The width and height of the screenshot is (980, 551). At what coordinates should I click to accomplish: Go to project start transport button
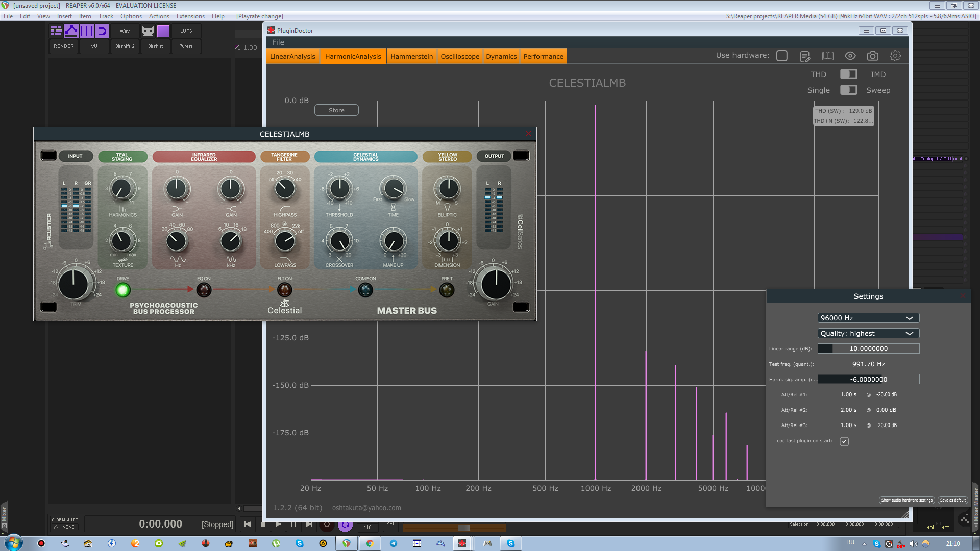click(x=248, y=524)
